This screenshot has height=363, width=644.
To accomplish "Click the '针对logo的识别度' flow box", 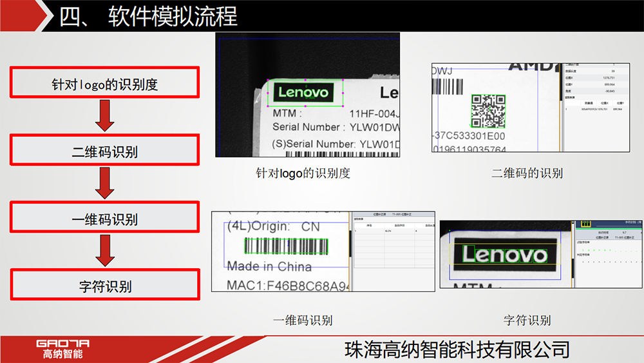I will tap(105, 83).
